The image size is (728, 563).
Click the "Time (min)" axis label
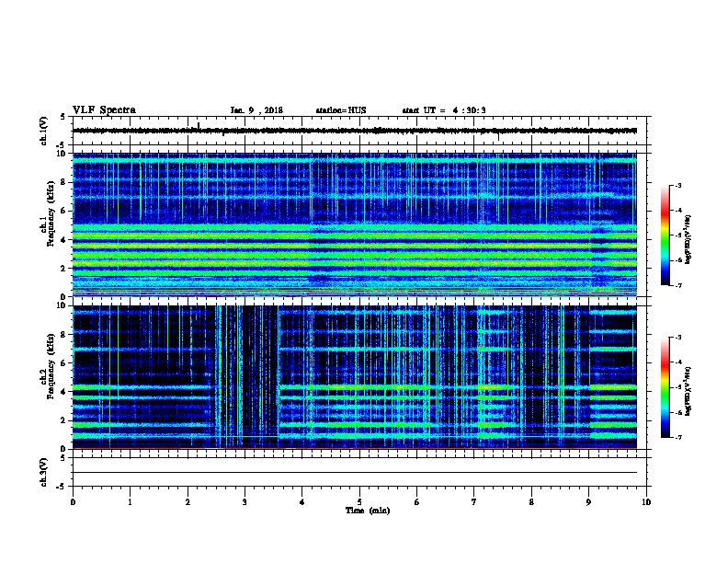368,511
